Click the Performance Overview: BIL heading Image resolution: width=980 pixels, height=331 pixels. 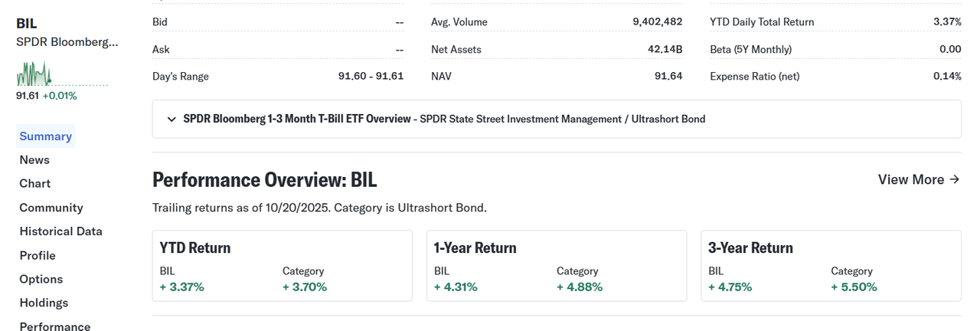265,180
